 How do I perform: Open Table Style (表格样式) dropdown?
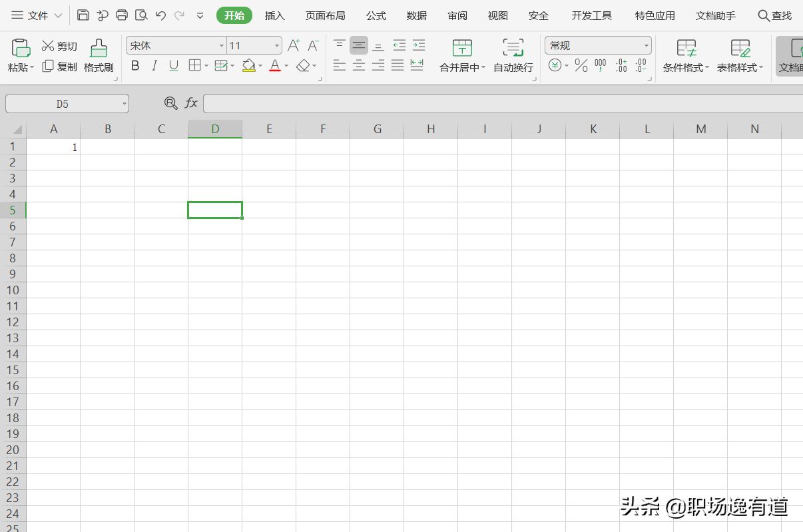[x=740, y=56]
